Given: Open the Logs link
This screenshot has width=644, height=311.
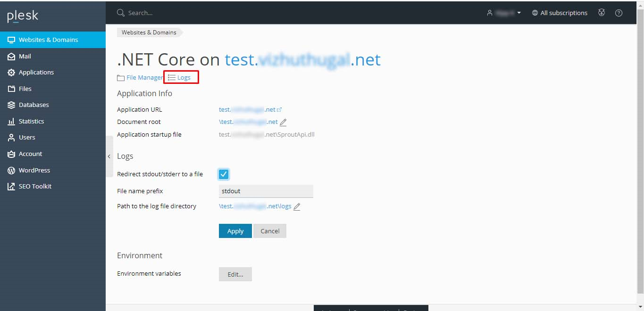Looking at the screenshot, I should 180,77.
